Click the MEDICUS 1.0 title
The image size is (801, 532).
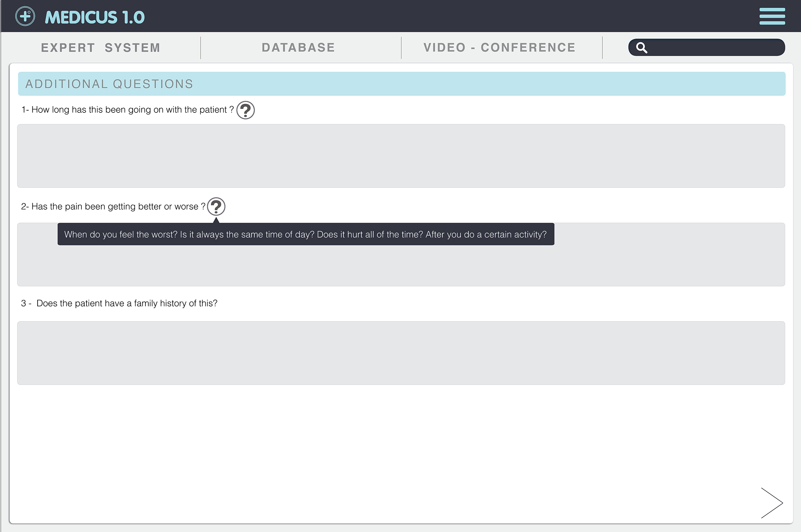click(x=95, y=17)
